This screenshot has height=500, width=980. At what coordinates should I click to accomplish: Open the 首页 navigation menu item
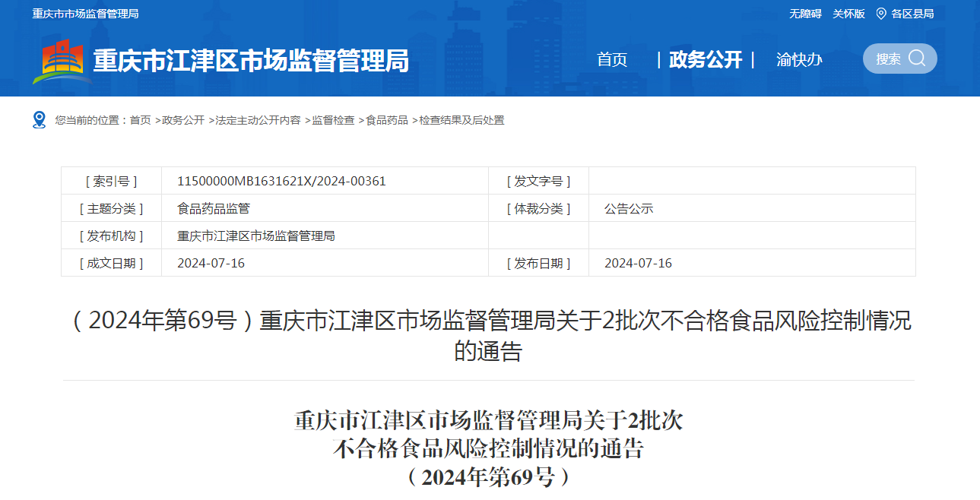click(612, 60)
